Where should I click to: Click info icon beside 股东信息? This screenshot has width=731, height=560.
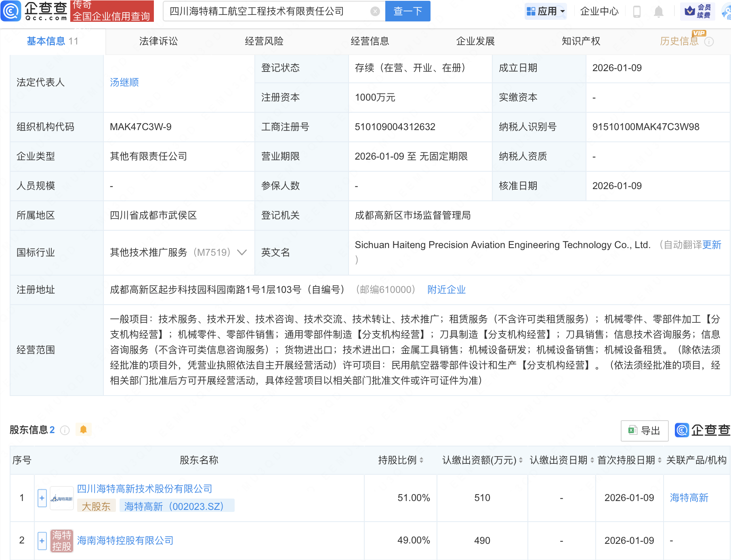pyautogui.click(x=65, y=430)
